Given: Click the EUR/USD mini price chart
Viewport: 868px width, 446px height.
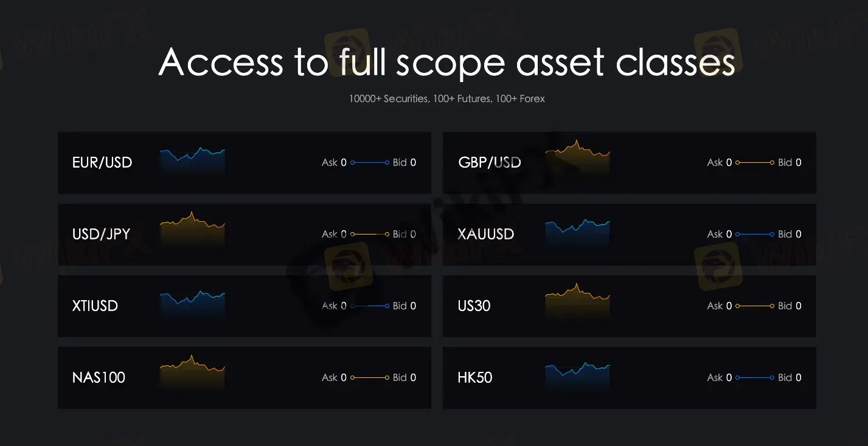Looking at the screenshot, I should (192, 159).
